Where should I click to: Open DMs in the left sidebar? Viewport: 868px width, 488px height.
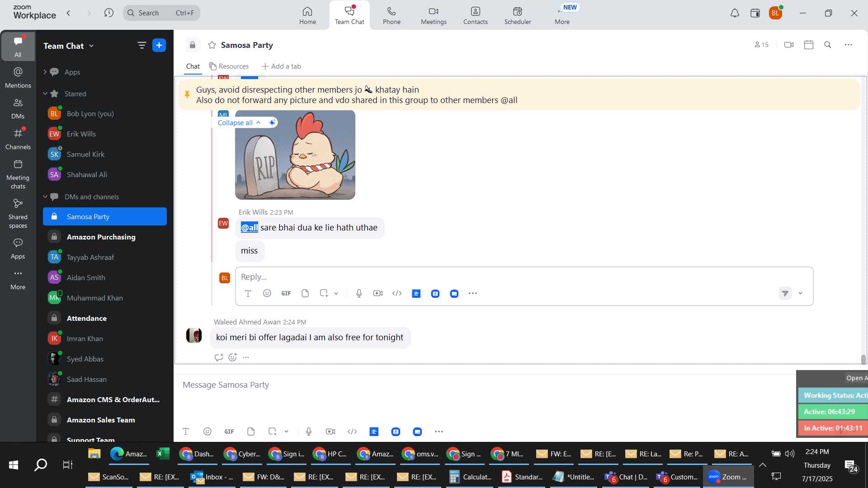tap(18, 108)
